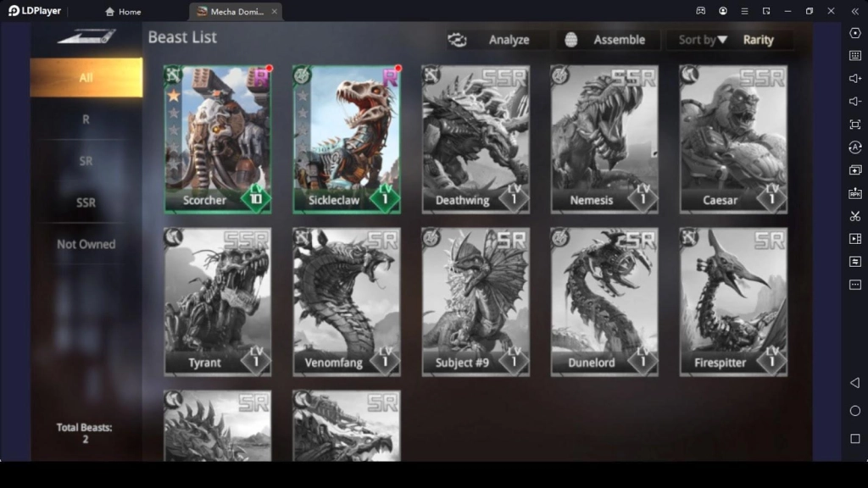The width and height of the screenshot is (868, 488).
Task: Click the Android home circle button
Action: click(x=855, y=411)
